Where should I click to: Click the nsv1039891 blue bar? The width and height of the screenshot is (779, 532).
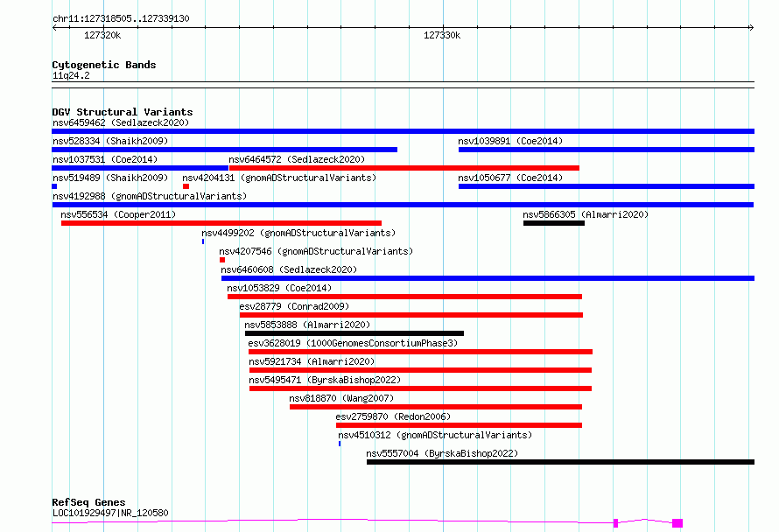click(x=607, y=150)
